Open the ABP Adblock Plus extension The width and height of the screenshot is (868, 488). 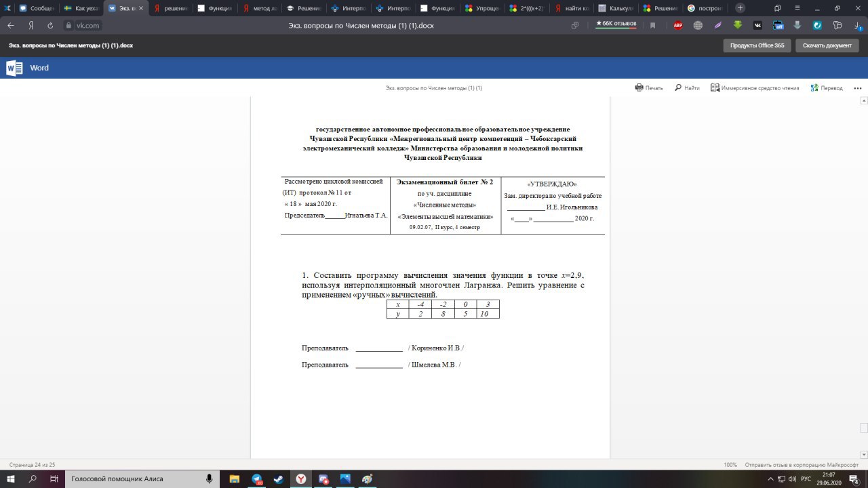pos(677,25)
